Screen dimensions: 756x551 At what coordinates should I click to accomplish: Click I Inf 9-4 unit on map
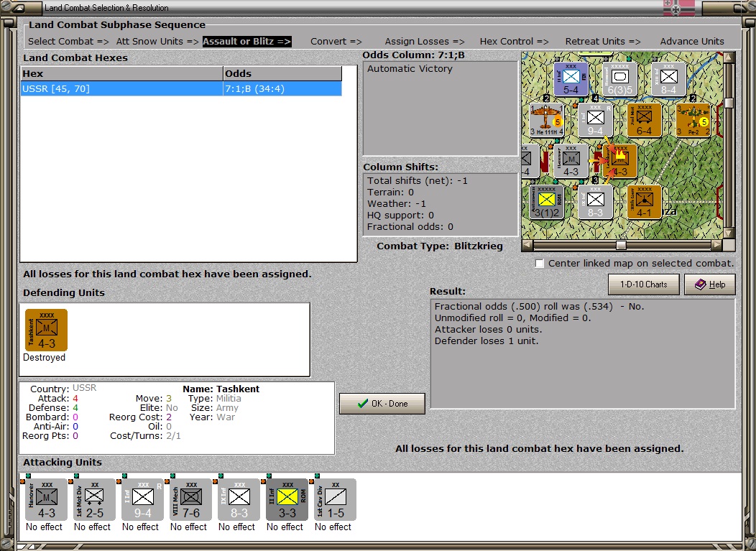pos(596,120)
